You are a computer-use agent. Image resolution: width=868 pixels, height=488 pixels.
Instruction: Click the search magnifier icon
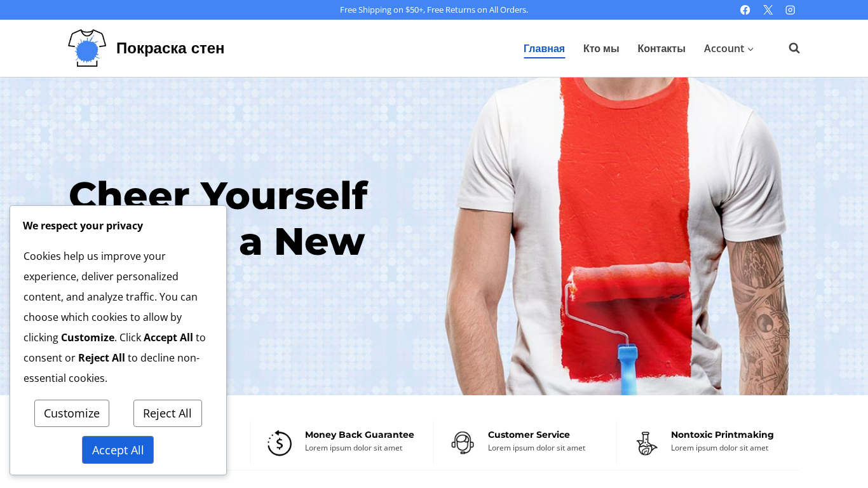tap(794, 48)
